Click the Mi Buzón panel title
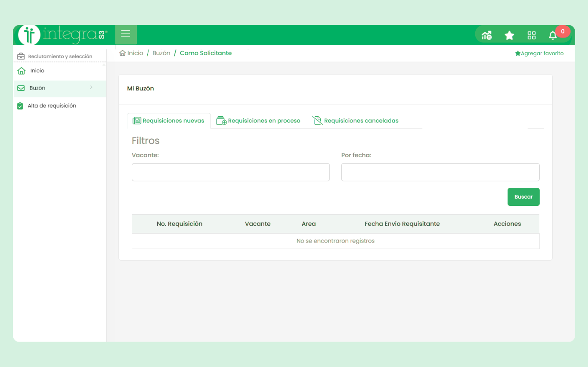 (x=140, y=88)
